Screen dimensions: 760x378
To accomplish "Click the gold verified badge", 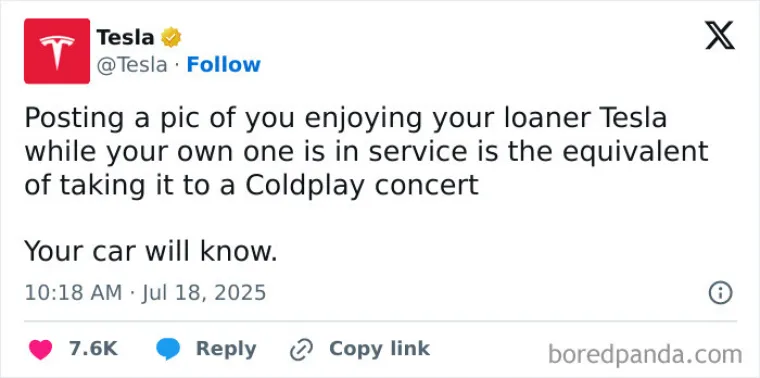I will click(x=171, y=37).
